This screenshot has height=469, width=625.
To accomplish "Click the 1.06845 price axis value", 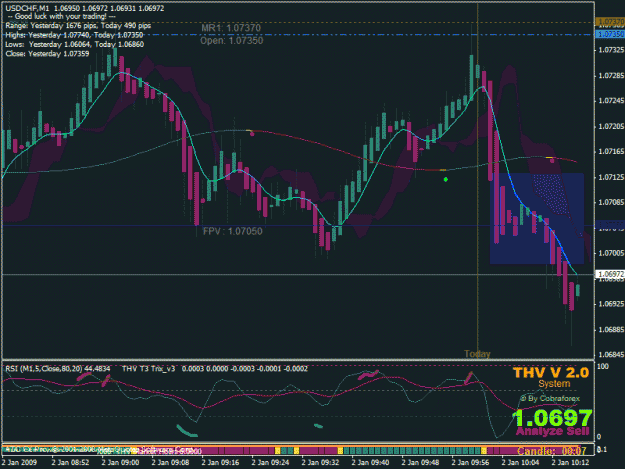I will 611,355.
